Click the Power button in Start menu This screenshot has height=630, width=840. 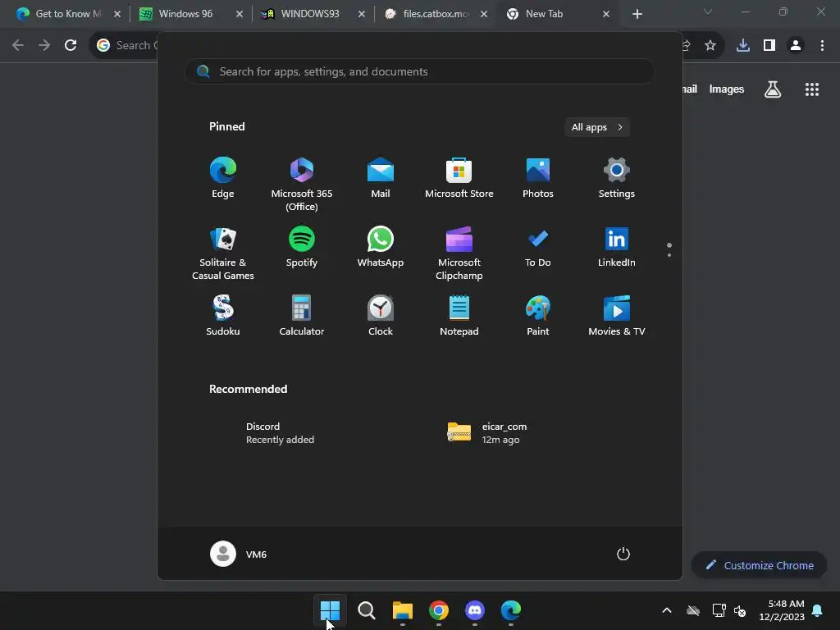[x=623, y=554]
